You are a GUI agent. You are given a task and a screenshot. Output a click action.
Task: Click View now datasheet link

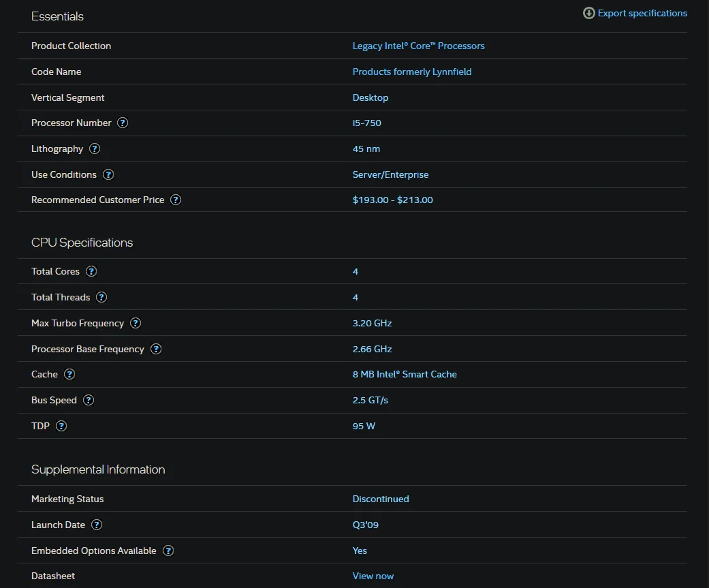pyautogui.click(x=373, y=576)
